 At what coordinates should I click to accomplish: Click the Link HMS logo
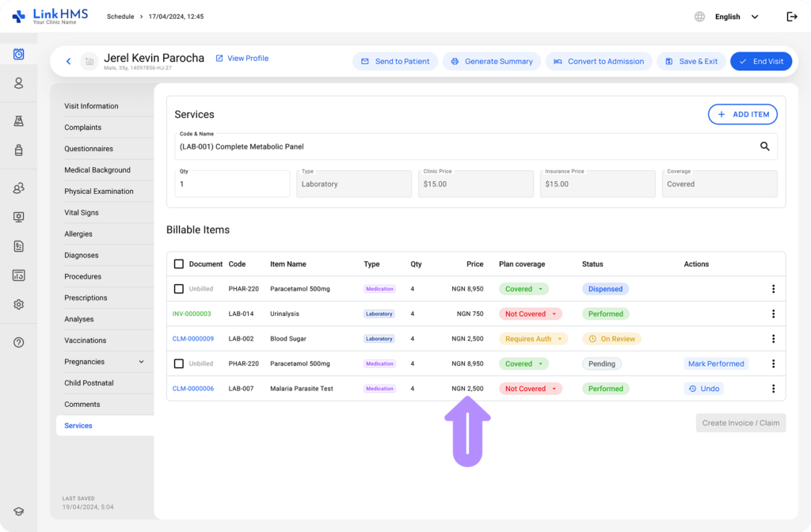pyautogui.click(x=50, y=16)
